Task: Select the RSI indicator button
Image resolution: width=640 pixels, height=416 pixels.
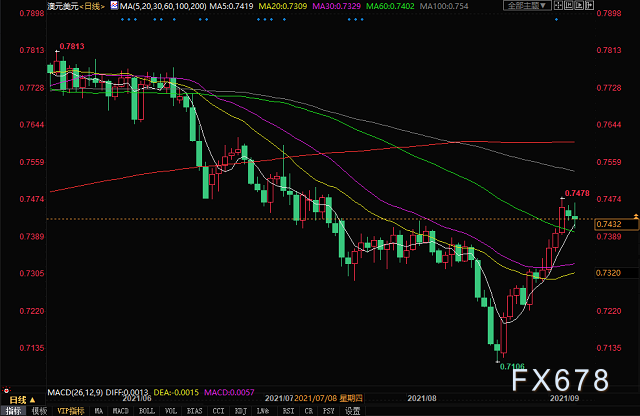Action: [288, 410]
